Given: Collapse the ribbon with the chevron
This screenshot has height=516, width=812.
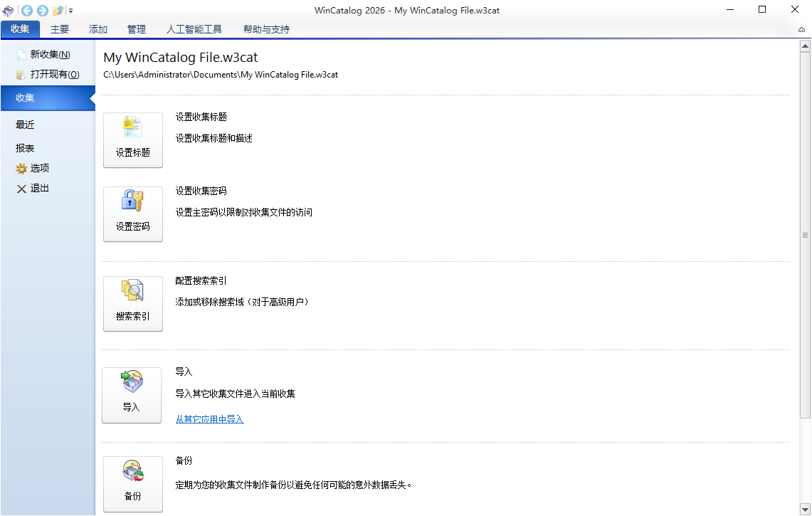Looking at the screenshot, I should 801,31.
